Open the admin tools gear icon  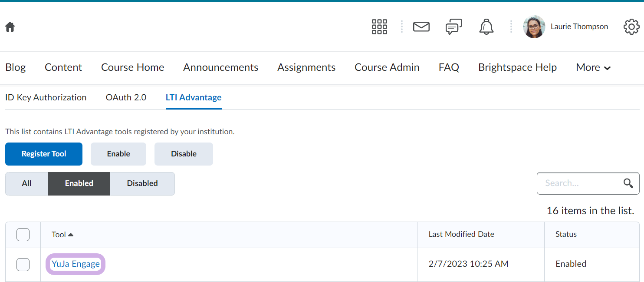coord(631,27)
